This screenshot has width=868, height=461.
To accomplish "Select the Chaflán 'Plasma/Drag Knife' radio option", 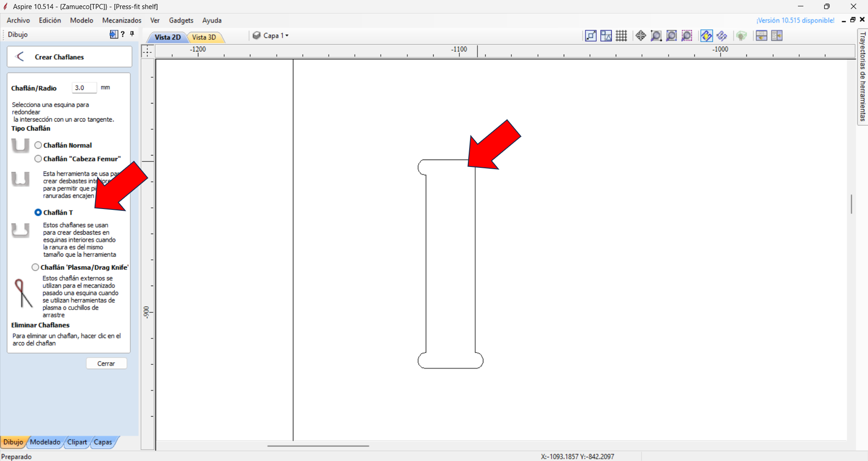I will coord(35,267).
